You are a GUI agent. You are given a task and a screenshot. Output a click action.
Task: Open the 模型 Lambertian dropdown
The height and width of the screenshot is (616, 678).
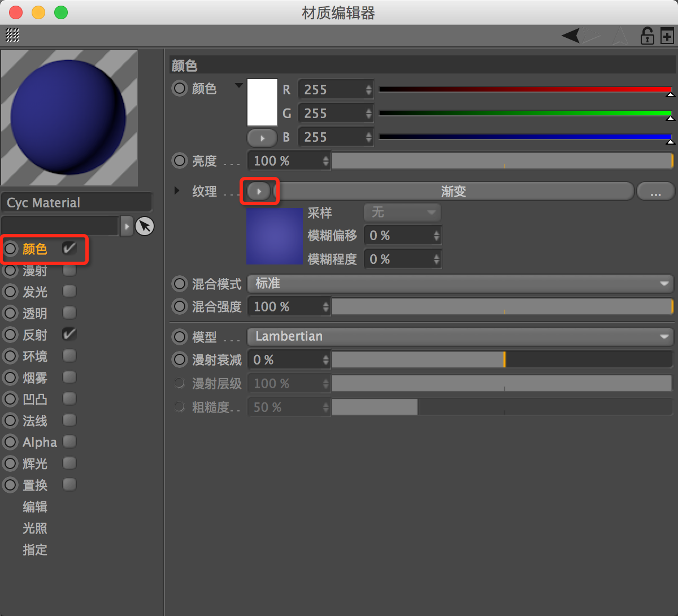(460, 337)
